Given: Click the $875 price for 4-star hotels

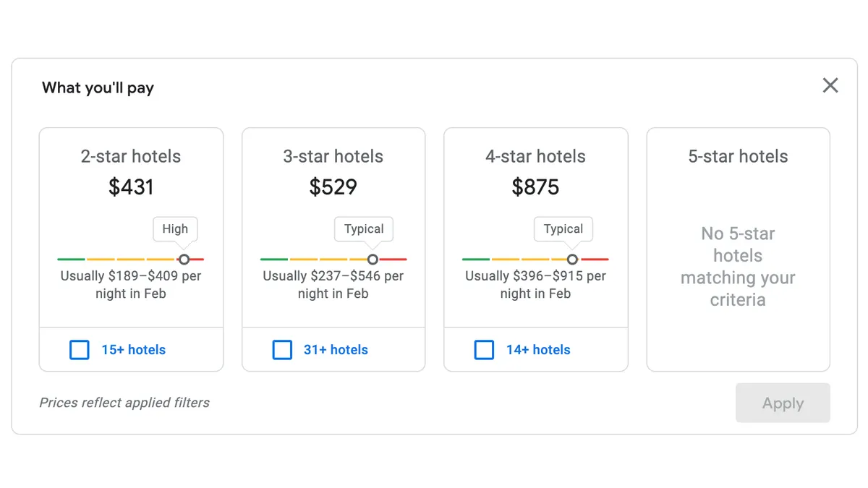Looking at the screenshot, I should click(x=535, y=187).
